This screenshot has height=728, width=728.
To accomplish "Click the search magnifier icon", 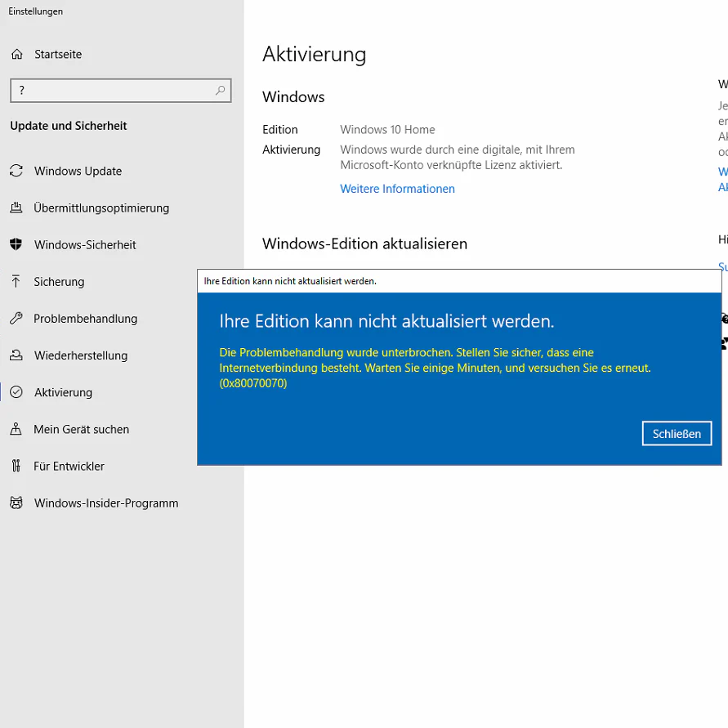I will pyautogui.click(x=220, y=91).
